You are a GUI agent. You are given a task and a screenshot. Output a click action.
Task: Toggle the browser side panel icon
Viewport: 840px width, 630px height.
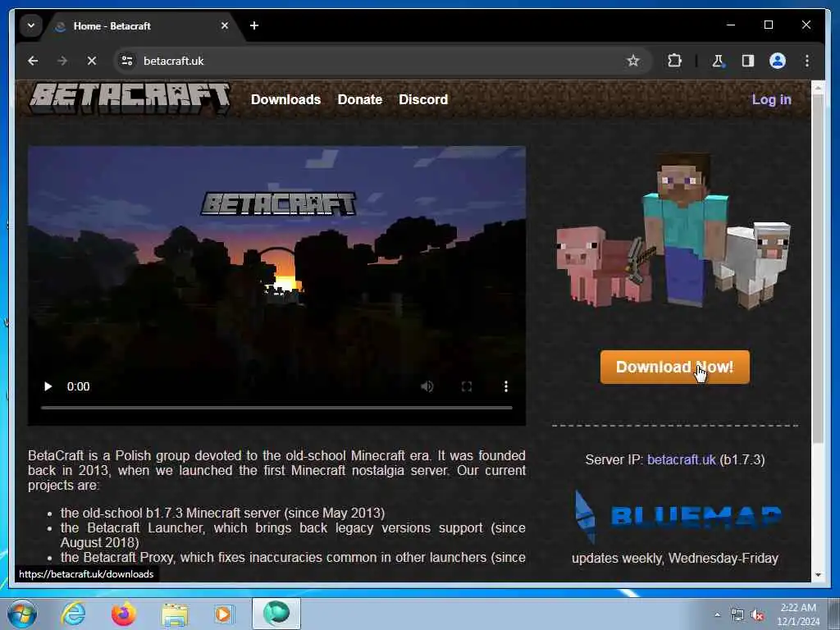pyautogui.click(x=748, y=61)
